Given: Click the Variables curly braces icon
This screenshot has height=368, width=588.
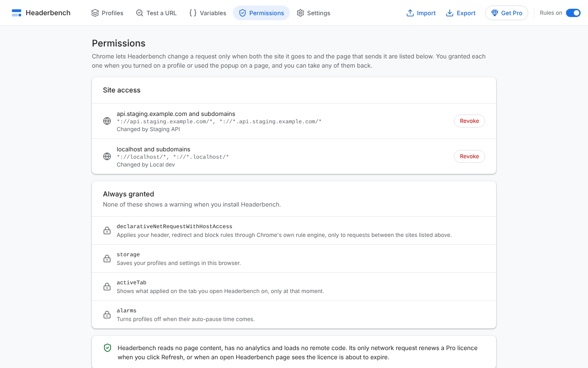Looking at the screenshot, I should pyautogui.click(x=193, y=13).
